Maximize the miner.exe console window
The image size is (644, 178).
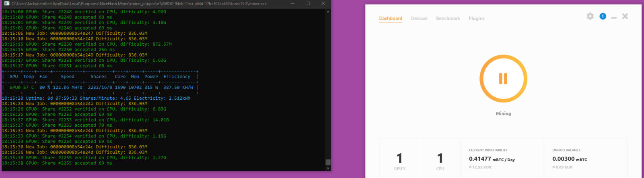click(x=308, y=4)
